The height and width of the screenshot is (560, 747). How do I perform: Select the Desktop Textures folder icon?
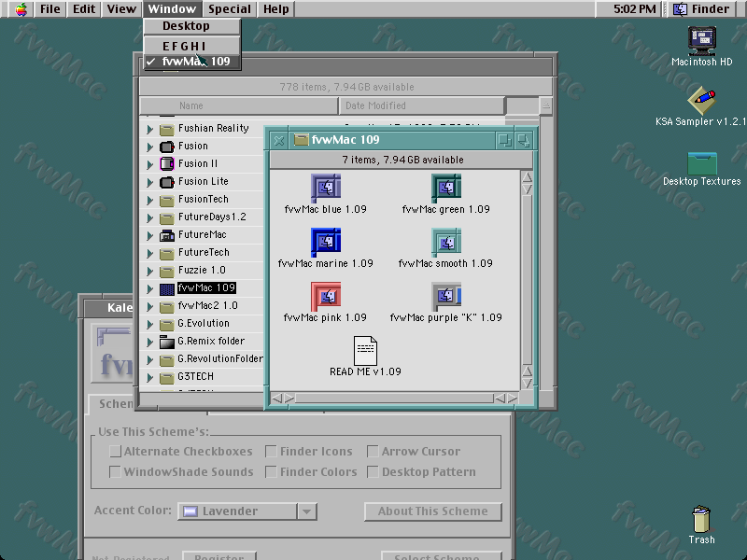(702, 163)
